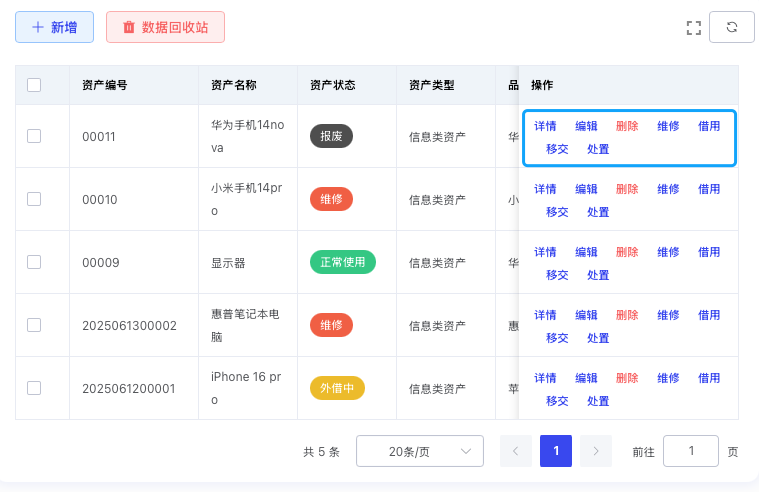
Task: Open the 数据回收站 recycle bin
Action: (x=166, y=27)
